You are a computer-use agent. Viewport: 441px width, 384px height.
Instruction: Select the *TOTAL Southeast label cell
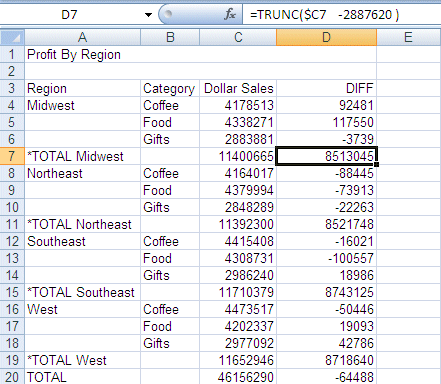point(83,292)
